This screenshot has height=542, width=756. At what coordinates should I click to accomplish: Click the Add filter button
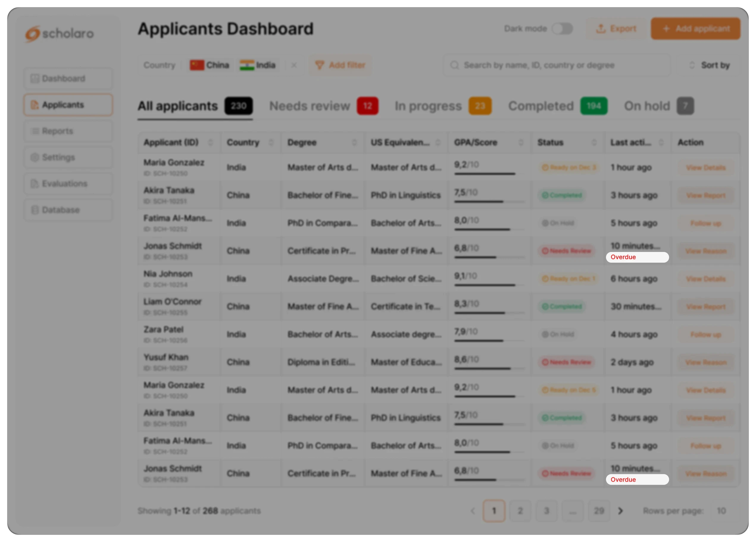pos(340,65)
